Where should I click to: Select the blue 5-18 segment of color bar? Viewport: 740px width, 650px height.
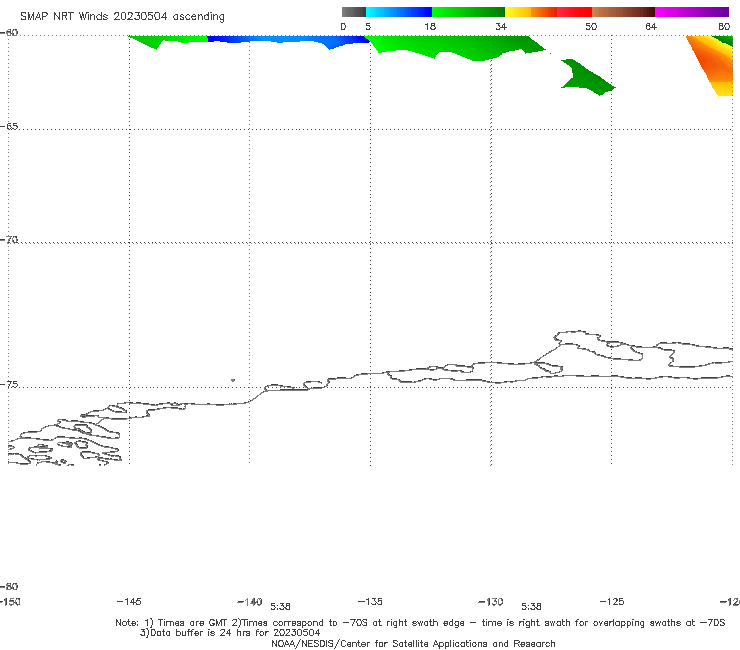click(x=399, y=12)
